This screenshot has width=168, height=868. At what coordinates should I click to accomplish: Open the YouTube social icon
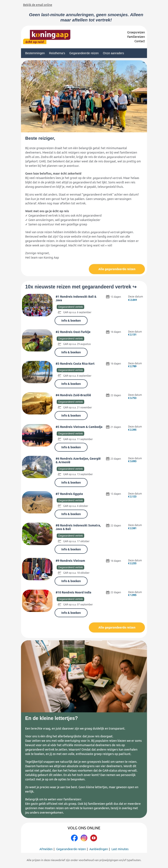pyautogui.click(x=94, y=838)
